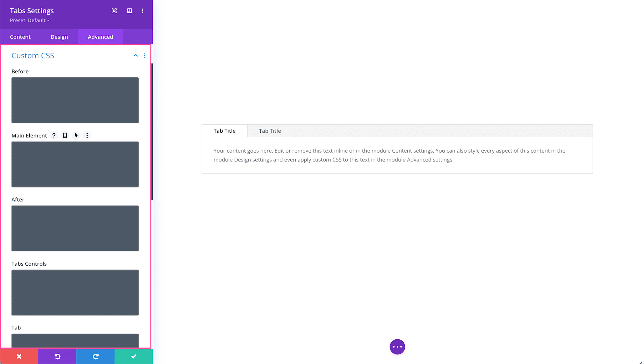The width and height of the screenshot is (642, 364).
Task: Redo the last undone change
Action: (x=95, y=356)
